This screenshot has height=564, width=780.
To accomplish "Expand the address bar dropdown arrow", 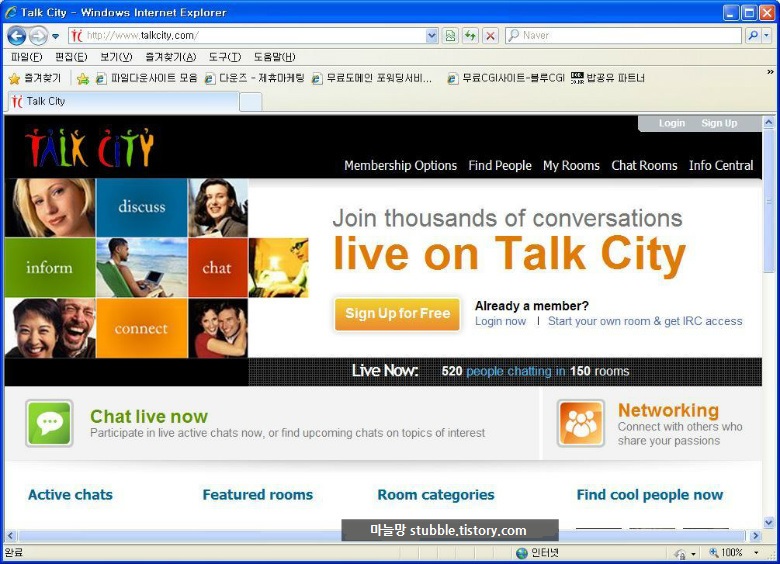I will [x=432, y=35].
